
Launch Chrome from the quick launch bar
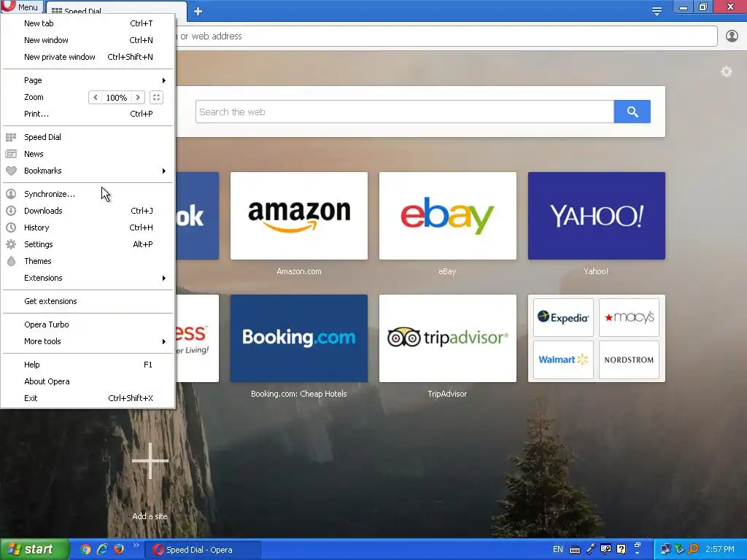click(x=85, y=549)
